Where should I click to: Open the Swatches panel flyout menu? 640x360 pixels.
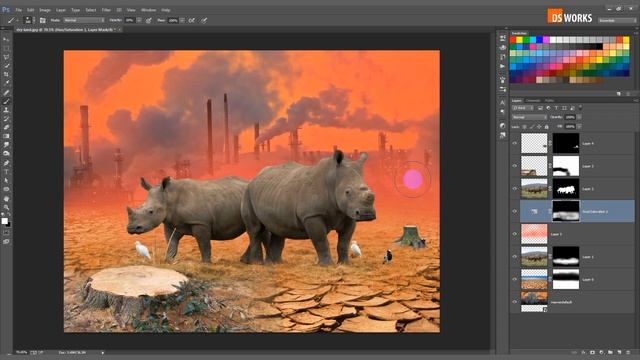coord(635,33)
